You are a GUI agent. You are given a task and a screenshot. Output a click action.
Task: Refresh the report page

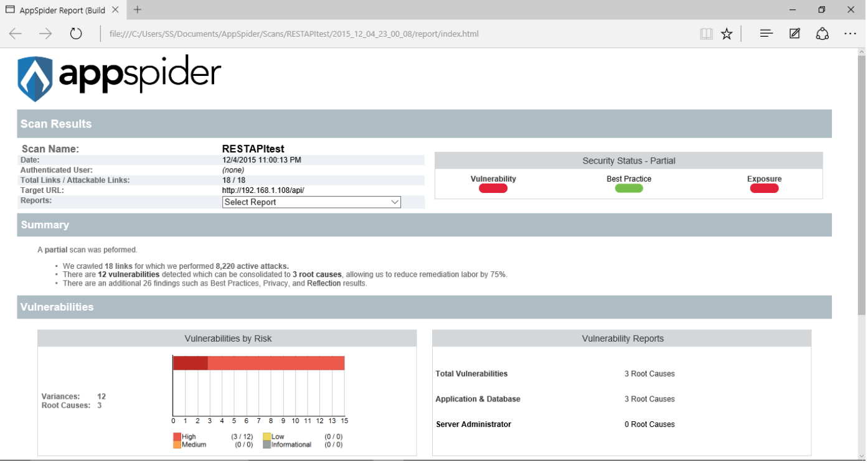(x=76, y=34)
